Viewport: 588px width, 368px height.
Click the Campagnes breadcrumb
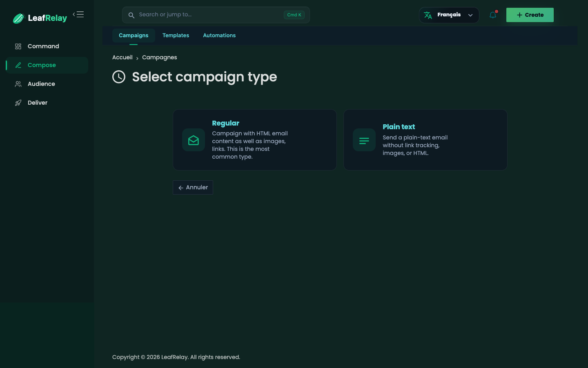point(159,57)
